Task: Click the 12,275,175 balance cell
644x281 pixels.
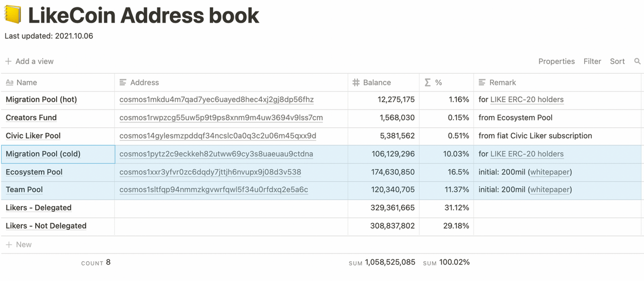Action: pos(383,99)
